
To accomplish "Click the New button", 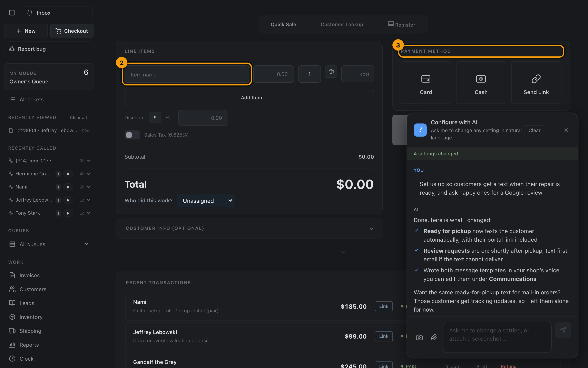I will click(x=26, y=31).
